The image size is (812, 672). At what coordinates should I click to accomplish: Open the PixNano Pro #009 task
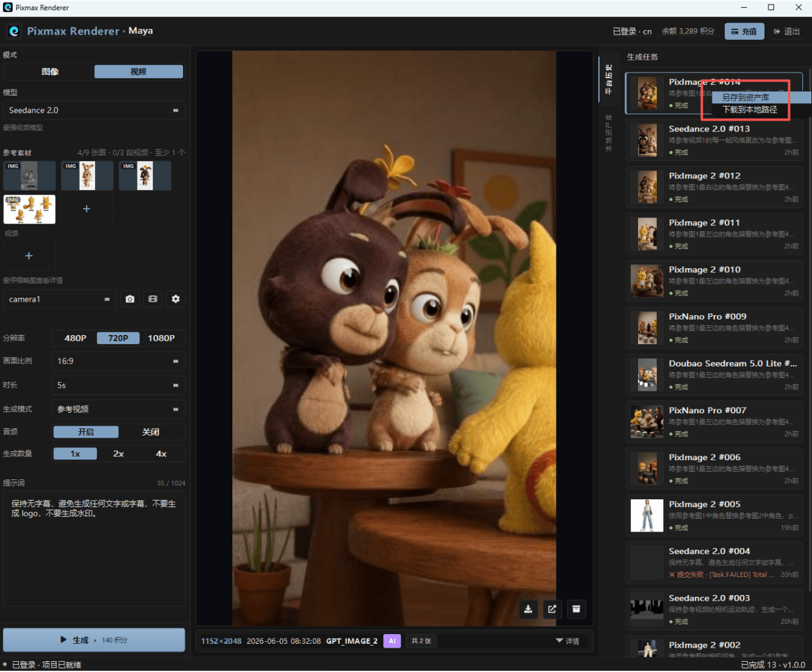pos(714,328)
